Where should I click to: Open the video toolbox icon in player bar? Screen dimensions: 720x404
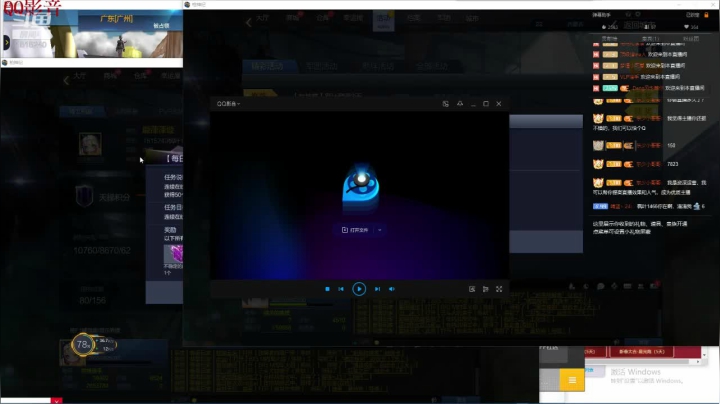click(472, 289)
